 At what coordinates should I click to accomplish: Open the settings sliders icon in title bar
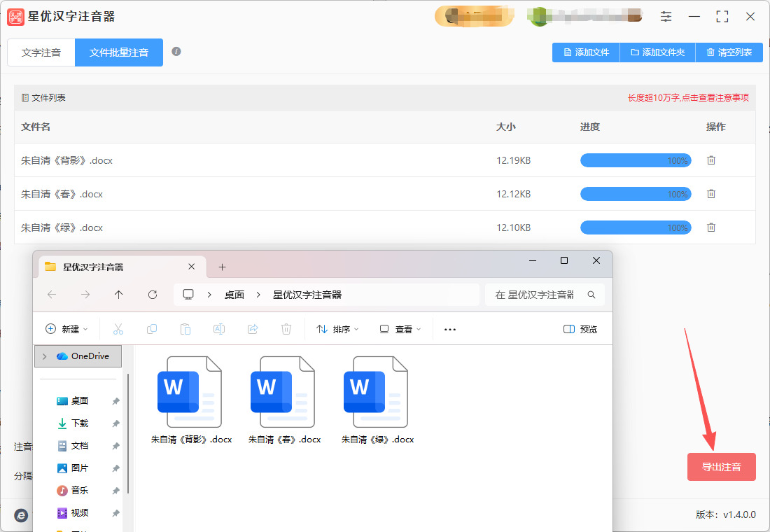[666, 15]
